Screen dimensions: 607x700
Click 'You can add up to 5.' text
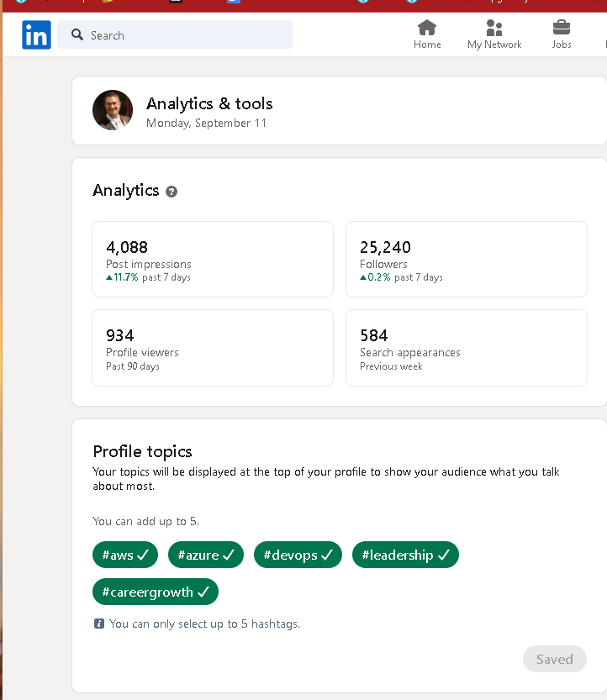point(145,521)
